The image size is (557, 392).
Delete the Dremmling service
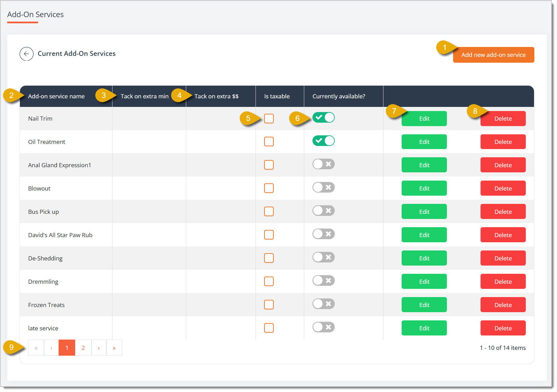click(x=503, y=282)
